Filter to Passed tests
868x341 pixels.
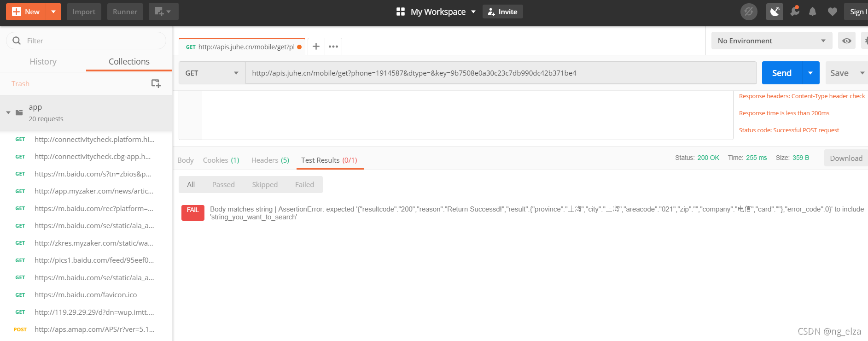coord(223,184)
